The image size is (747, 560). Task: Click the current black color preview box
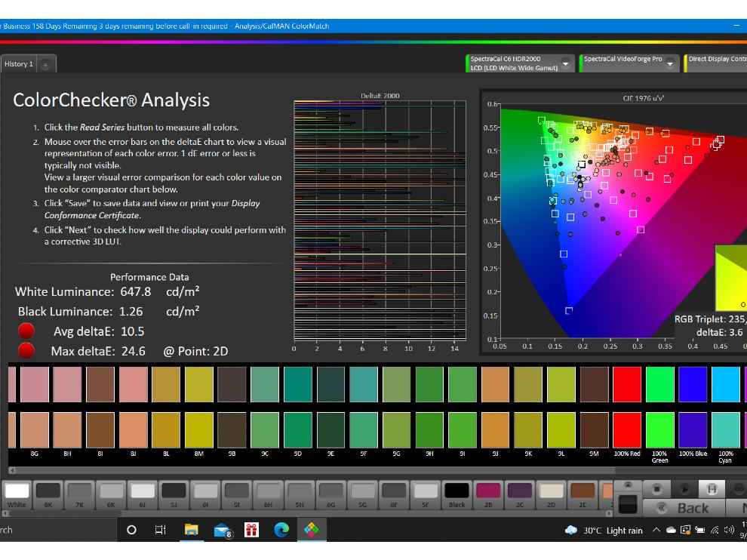(628, 504)
